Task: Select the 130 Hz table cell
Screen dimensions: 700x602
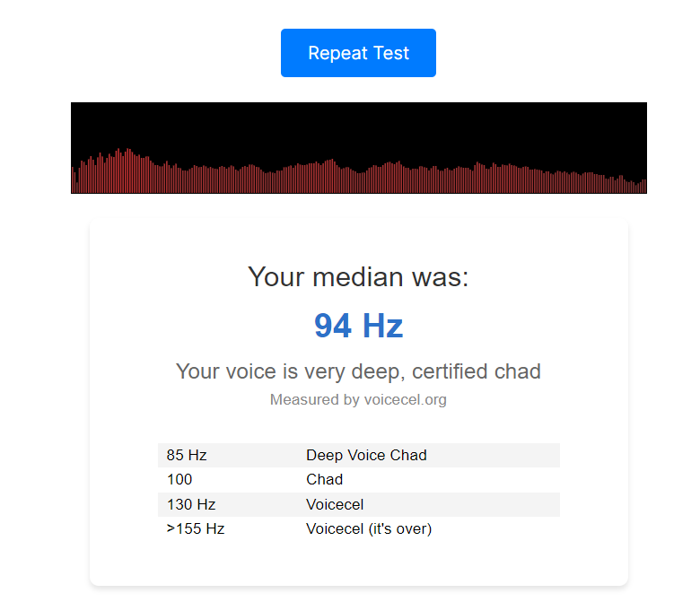Action: (191, 504)
